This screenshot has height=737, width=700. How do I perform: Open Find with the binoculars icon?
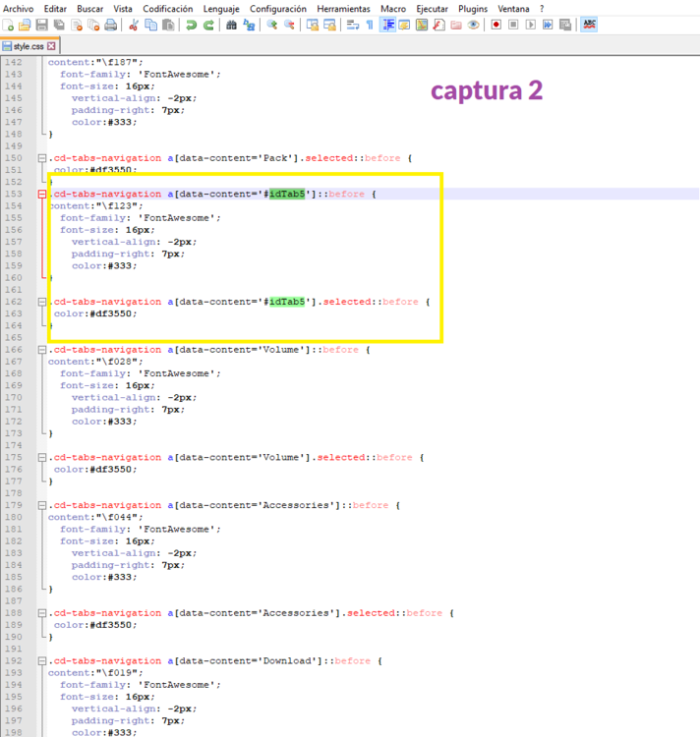coord(232,25)
